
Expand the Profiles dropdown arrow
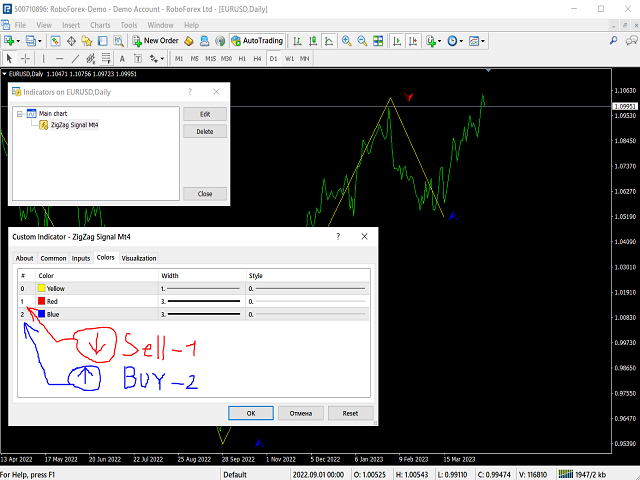(40, 41)
